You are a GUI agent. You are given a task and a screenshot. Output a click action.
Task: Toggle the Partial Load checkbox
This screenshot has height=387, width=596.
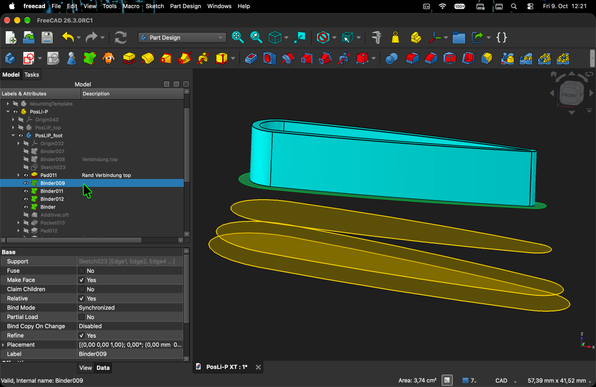(x=81, y=317)
